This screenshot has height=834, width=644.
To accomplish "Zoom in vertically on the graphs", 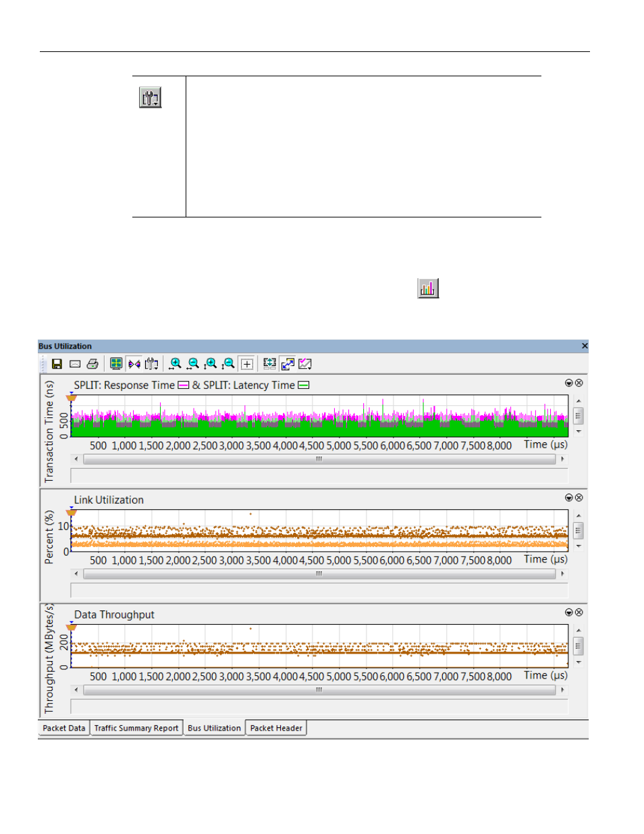I will tap(211, 364).
